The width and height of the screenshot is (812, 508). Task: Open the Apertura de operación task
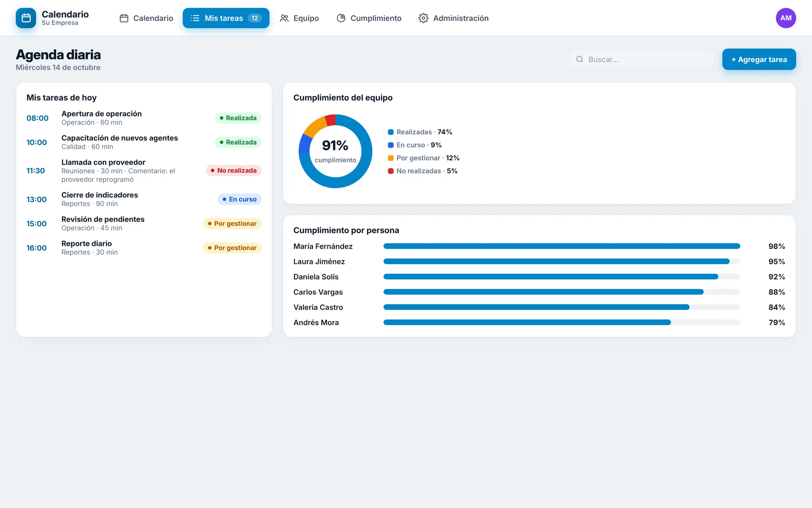coord(144,118)
